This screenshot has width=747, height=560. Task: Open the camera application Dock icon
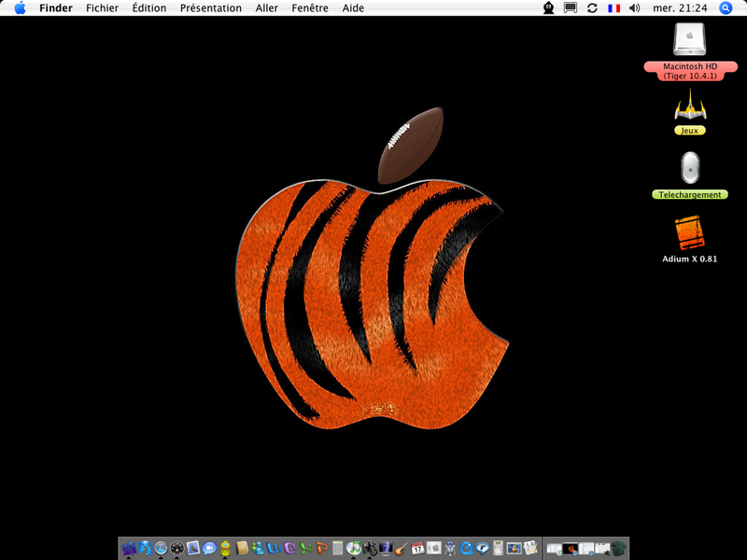[x=370, y=549]
